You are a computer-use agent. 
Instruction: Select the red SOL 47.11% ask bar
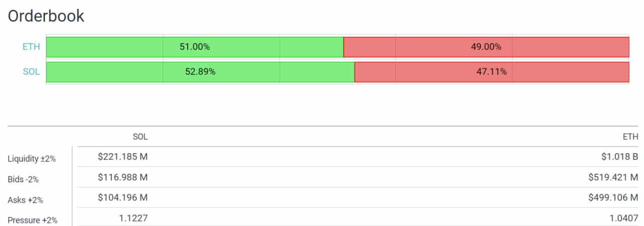492,72
